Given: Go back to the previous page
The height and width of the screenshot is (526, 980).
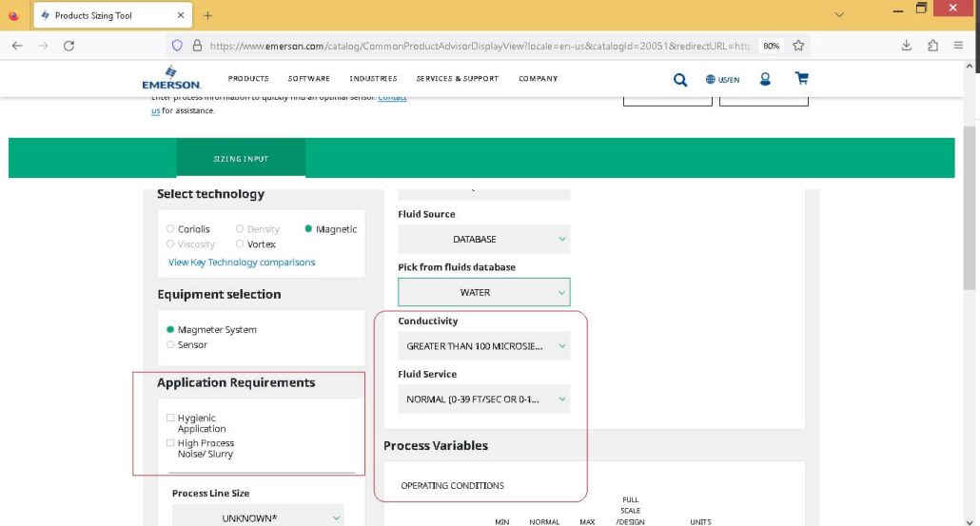Looking at the screenshot, I should point(17,46).
